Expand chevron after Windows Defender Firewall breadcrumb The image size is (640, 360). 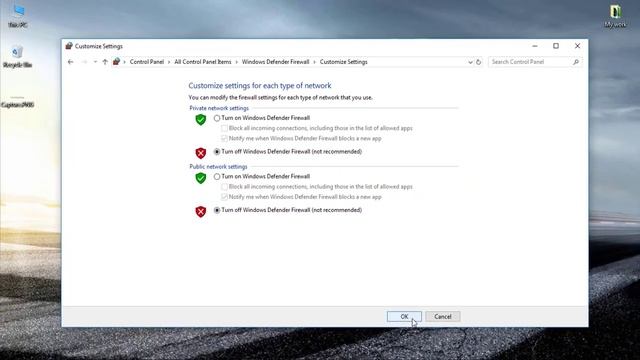click(314, 62)
